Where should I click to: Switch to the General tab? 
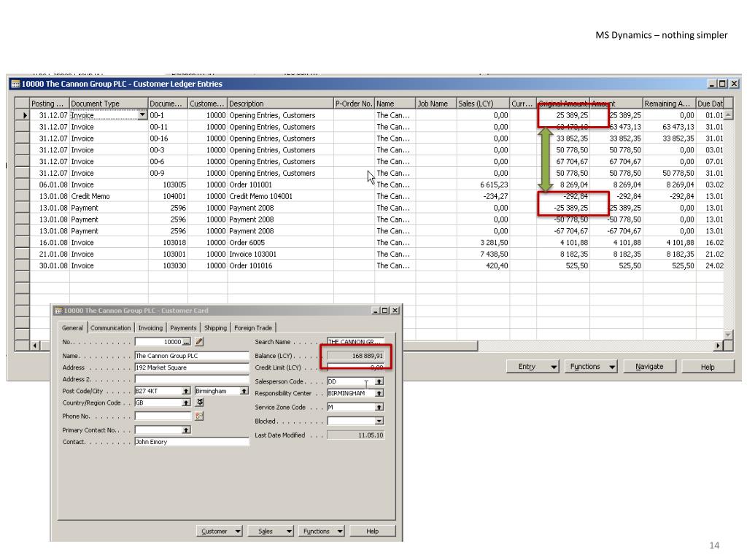click(72, 327)
